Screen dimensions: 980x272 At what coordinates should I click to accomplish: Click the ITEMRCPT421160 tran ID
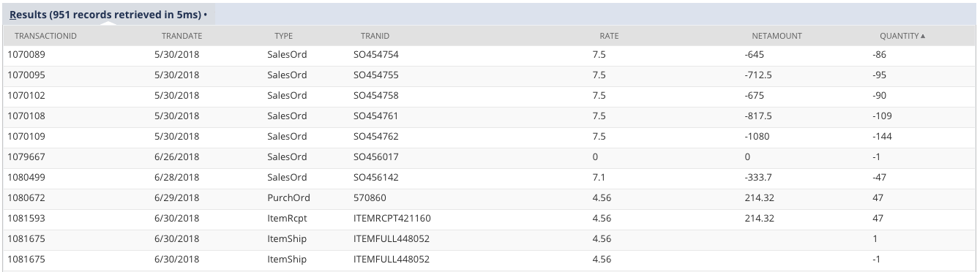click(392, 219)
